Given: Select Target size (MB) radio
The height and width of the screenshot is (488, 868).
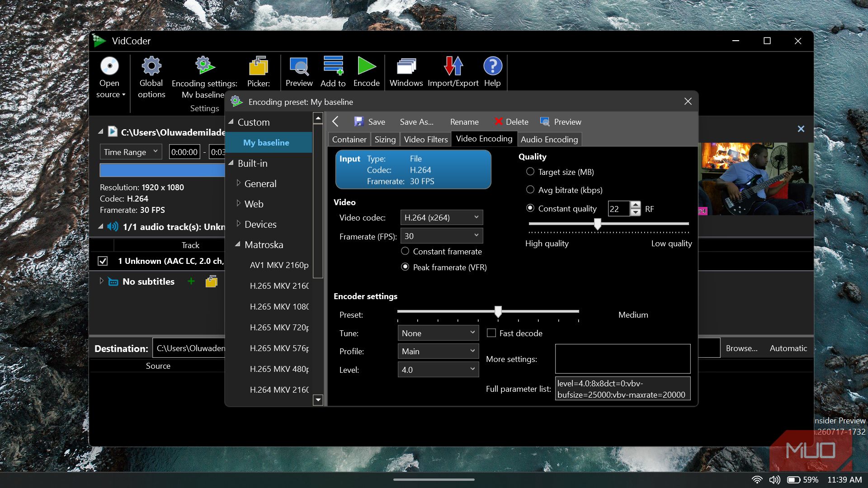Looking at the screenshot, I should click(x=530, y=172).
